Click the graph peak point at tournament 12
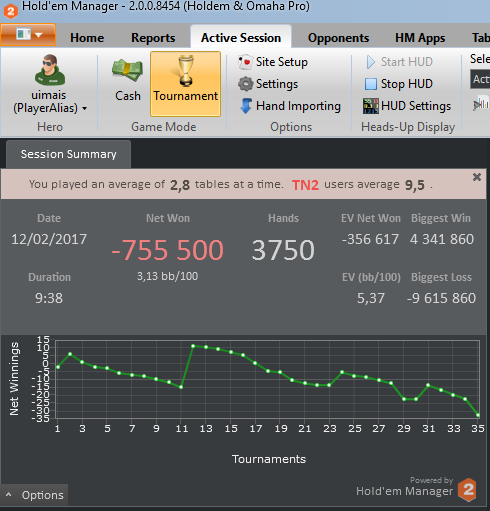This screenshot has width=490, height=511. click(x=193, y=346)
